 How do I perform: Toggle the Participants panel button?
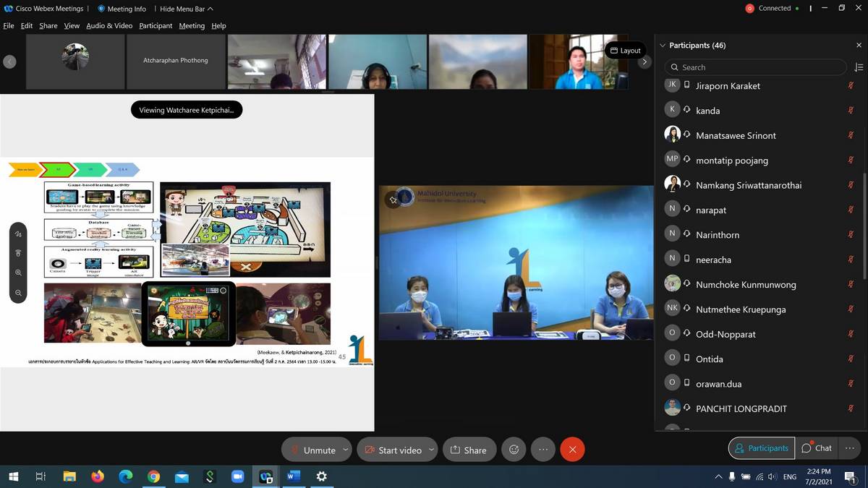761,448
